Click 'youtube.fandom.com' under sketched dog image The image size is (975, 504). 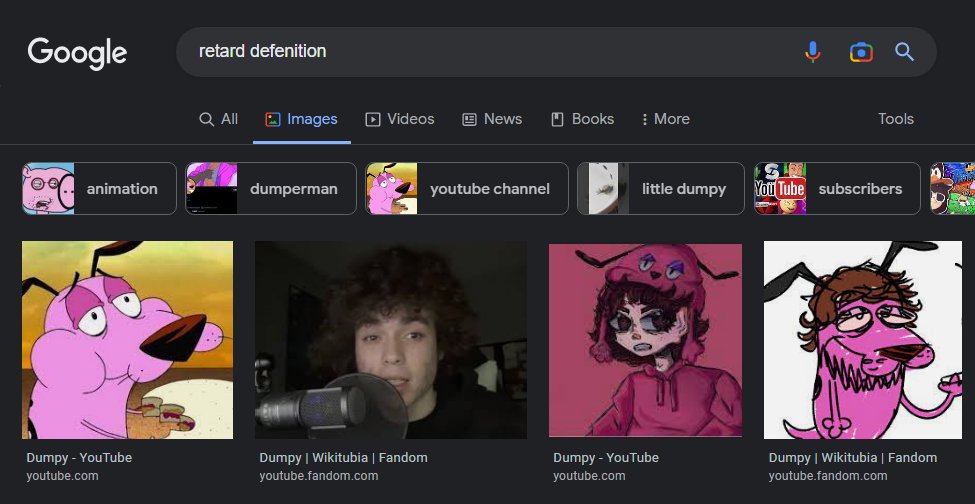(x=828, y=476)
